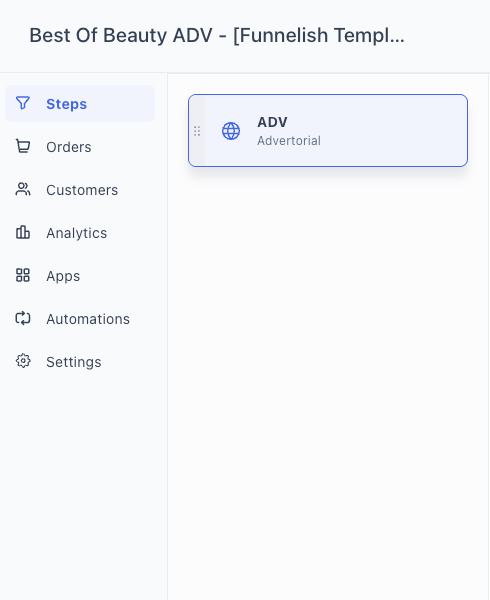Click the Best Of Beauty ADV funnel title

(217, 36)
